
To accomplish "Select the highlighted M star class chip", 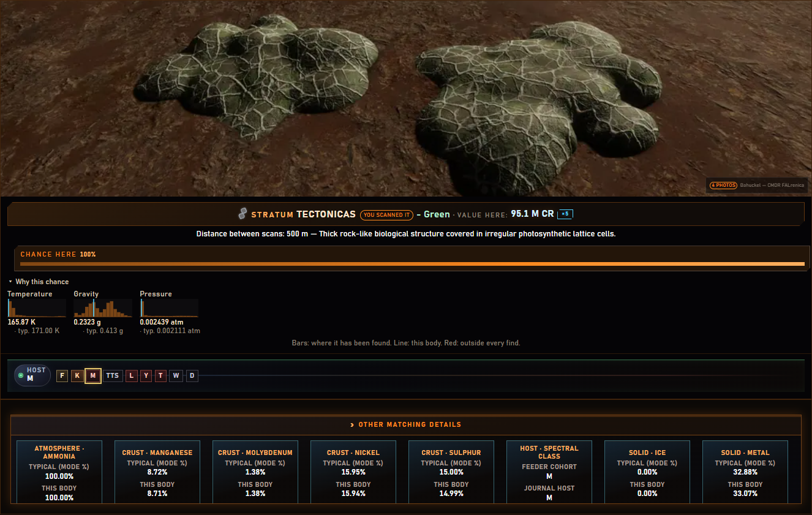I will click(x=93, y=375).
